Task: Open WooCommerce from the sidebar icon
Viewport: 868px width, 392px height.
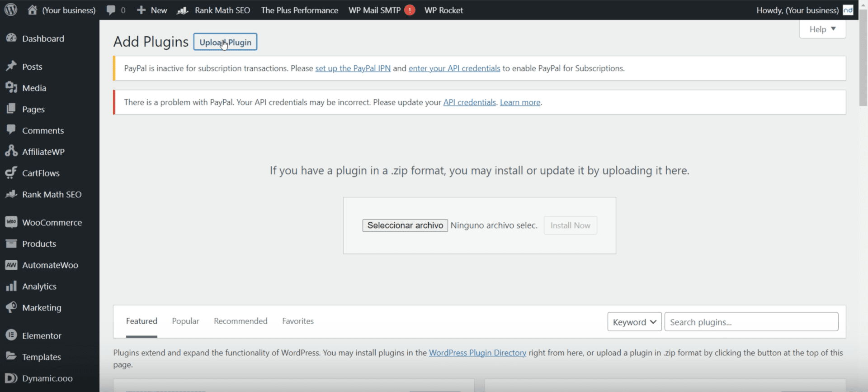Action: (11, 222)
